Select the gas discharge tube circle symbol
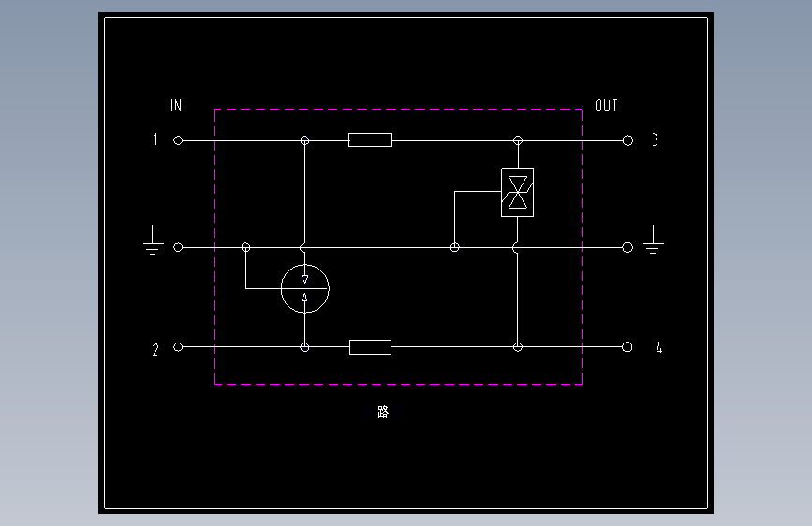Screen dimensions: 812x526 305,288
